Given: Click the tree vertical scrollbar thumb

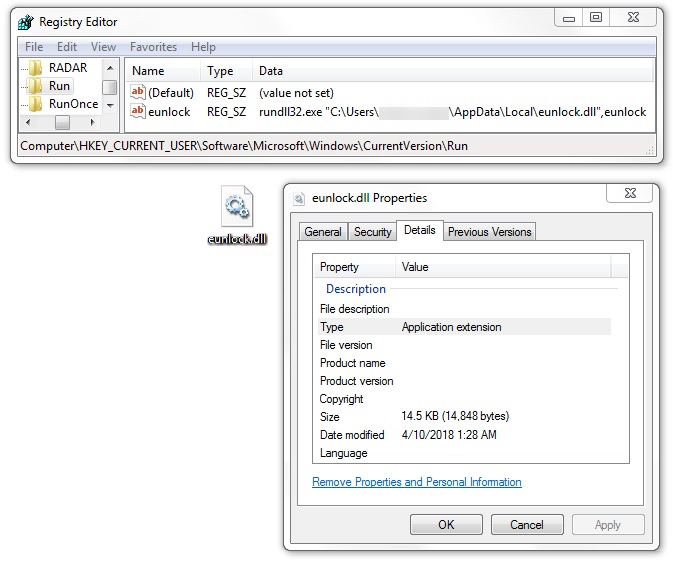Looking at the screenshot, I should tap(110, 87).
